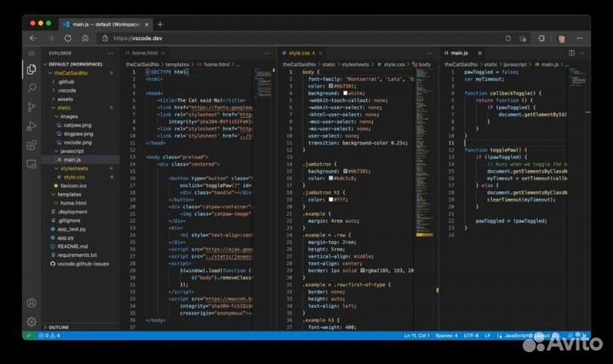The width and height of the screenshot is (613, 364).
Task: Collapse the theCatSaidNo folder
Action: [x=72, y=73]
